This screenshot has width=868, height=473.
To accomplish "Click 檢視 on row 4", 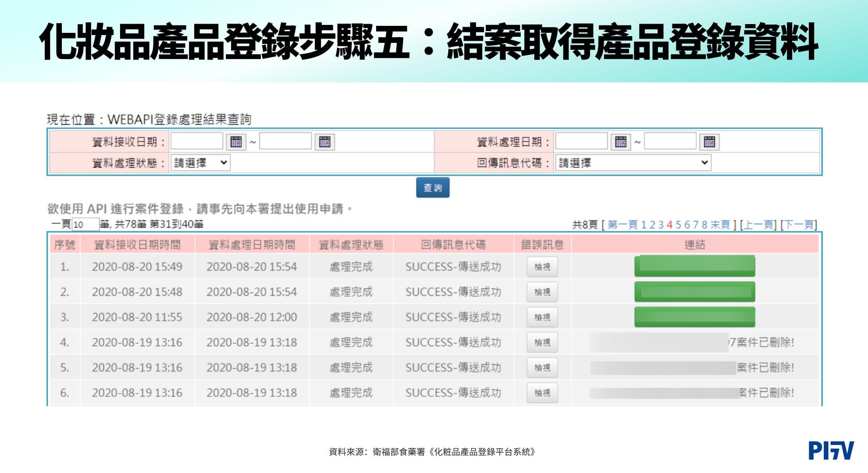I will [x=542, y=342].
